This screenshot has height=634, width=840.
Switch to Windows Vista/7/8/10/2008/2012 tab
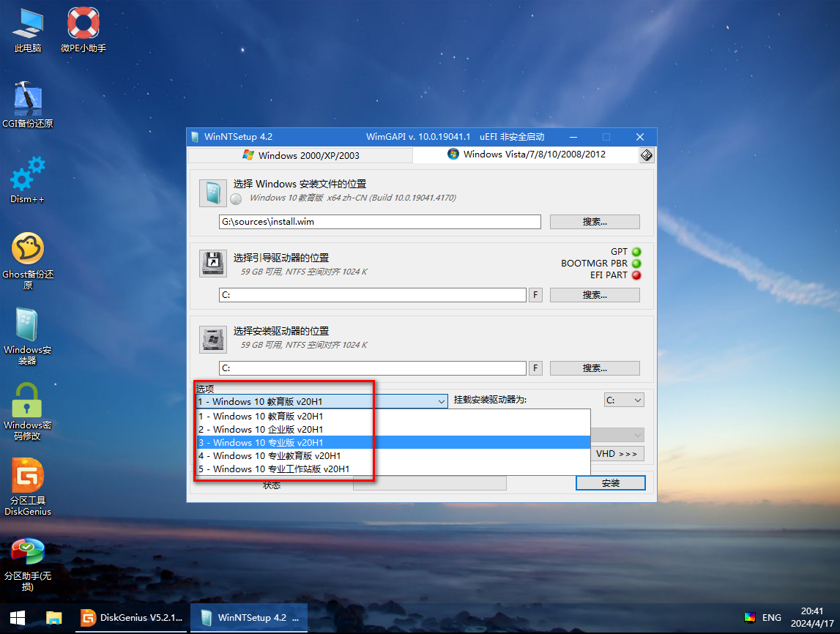point(527,154)
